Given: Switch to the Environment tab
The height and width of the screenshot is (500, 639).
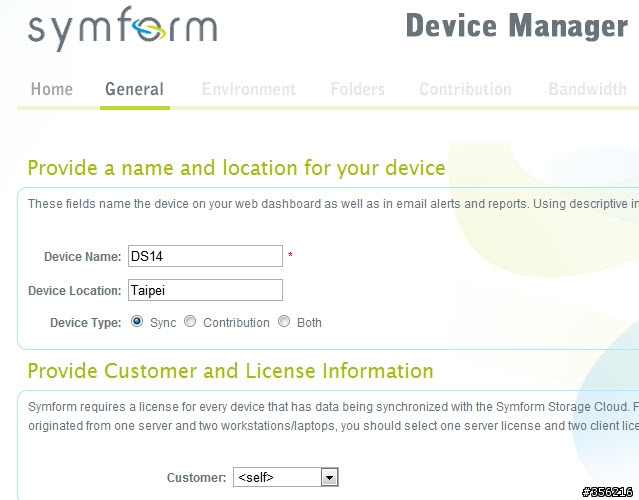Looking at the screenshot, I should (249, 89).
